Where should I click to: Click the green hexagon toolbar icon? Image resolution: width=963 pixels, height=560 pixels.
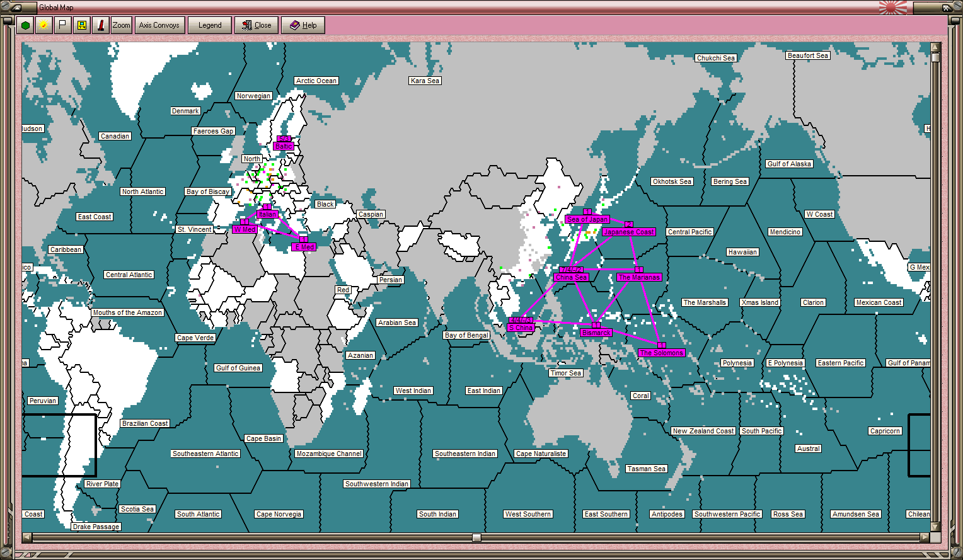[25, 25]
